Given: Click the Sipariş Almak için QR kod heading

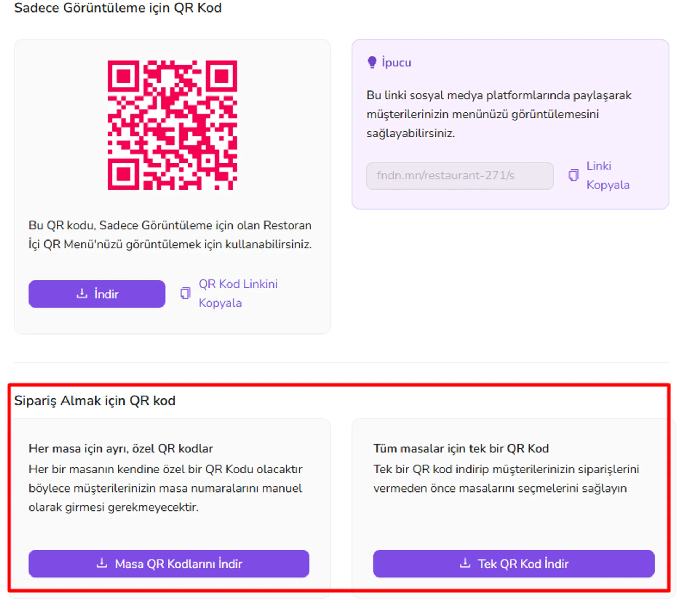Looking at the screenshot, I should coord(95,401).
